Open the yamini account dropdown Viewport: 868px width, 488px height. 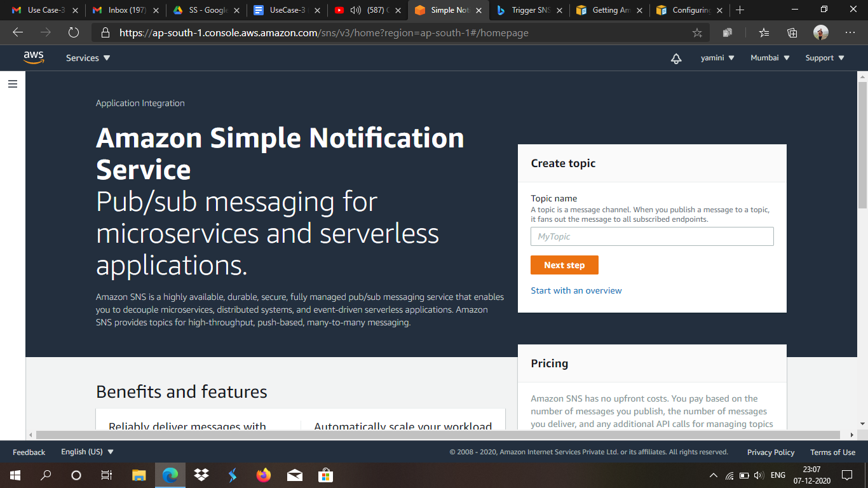pos(717,58)
